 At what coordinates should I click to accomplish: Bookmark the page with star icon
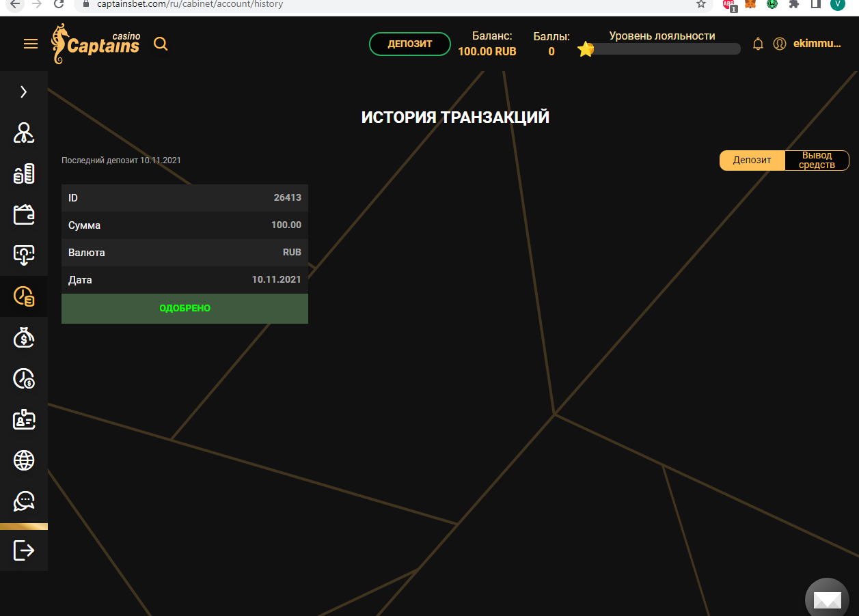(701, 4)
